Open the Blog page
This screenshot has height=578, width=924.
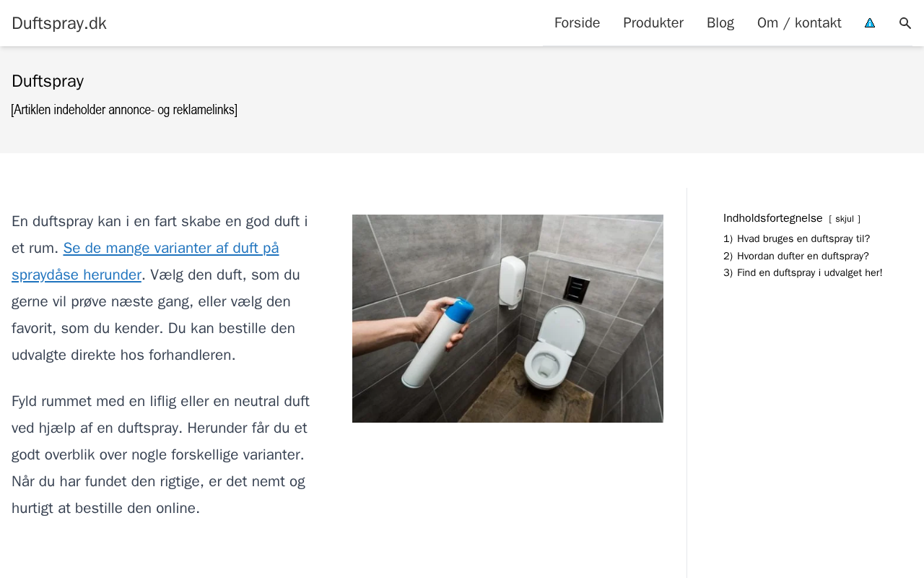720,23
